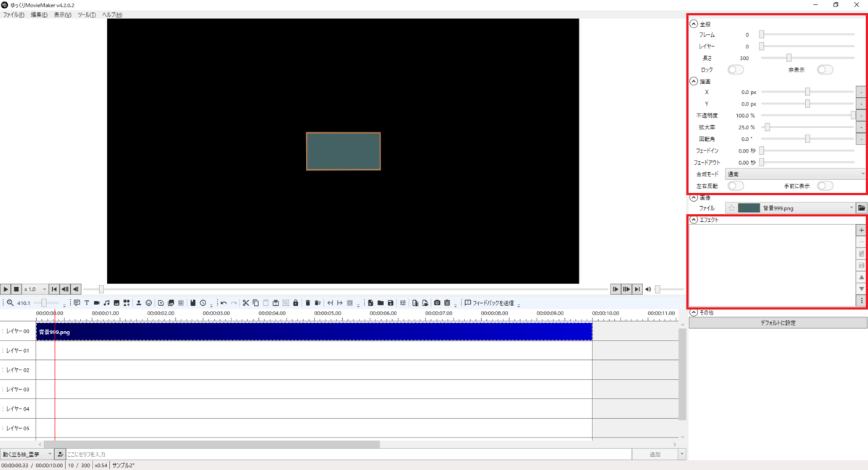
Task: Add an effect with the plus button
Action: [861, 230]
